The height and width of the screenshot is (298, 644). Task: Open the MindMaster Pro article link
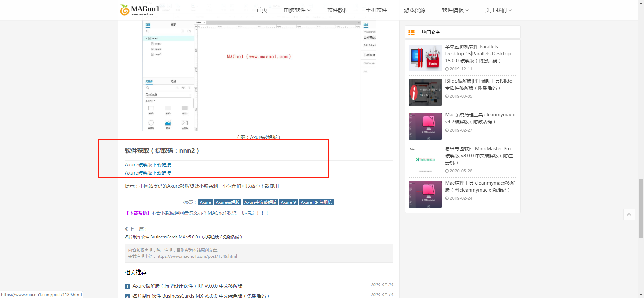coord(479,156)
